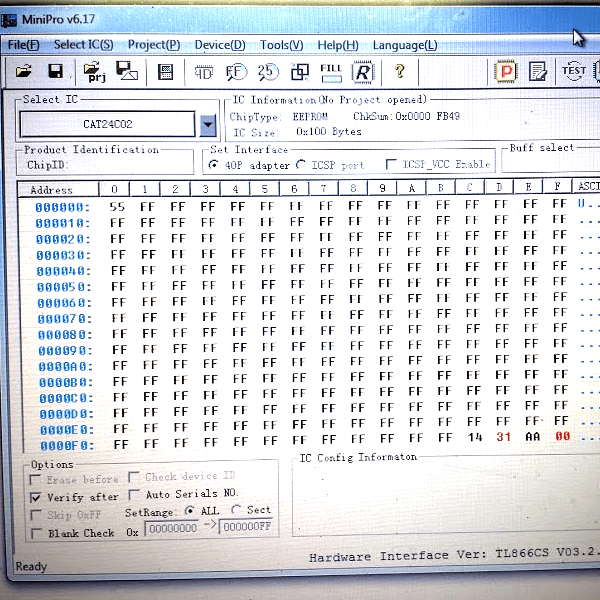
Task: Enable the Auto Serials NO. checkbox
Action: coord(134,494)
